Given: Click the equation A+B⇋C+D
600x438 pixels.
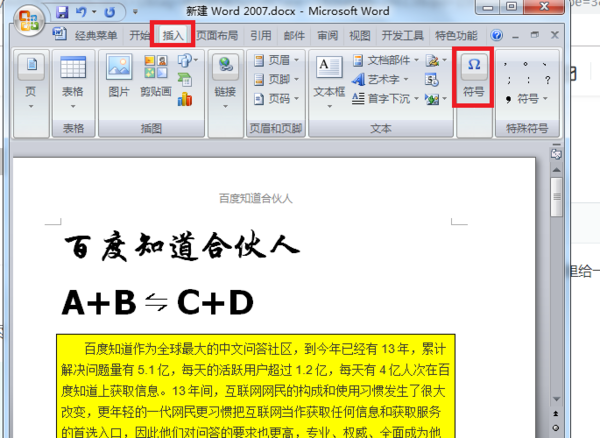Looking at the screenshot, I should pyautogui.click(x=158, y=303).
